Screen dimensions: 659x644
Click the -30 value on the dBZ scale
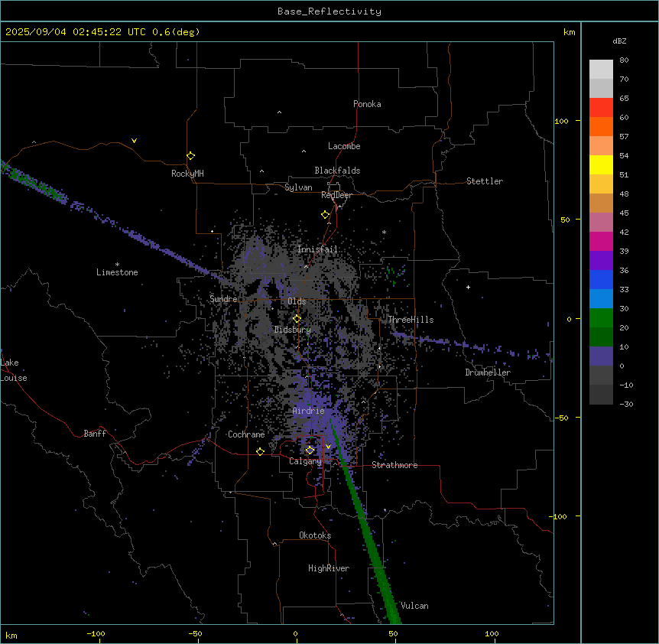click(x=626, y=404)
